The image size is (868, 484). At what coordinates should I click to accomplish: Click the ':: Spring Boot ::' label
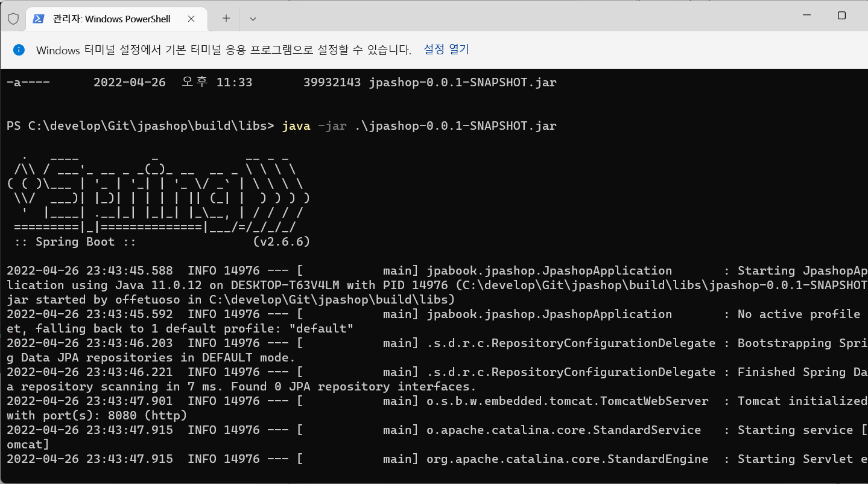click(75, 242)
